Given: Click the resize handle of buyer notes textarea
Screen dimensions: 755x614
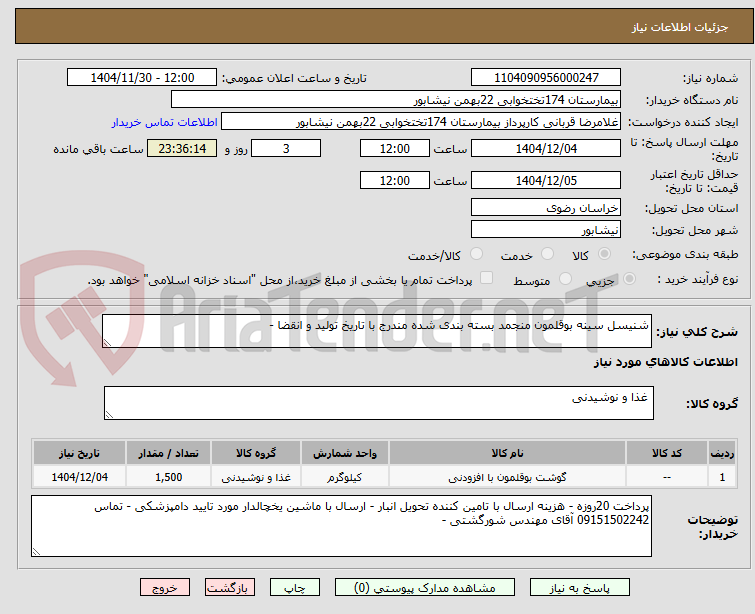Looking at the screenshot, I should [x=37, y=552].
